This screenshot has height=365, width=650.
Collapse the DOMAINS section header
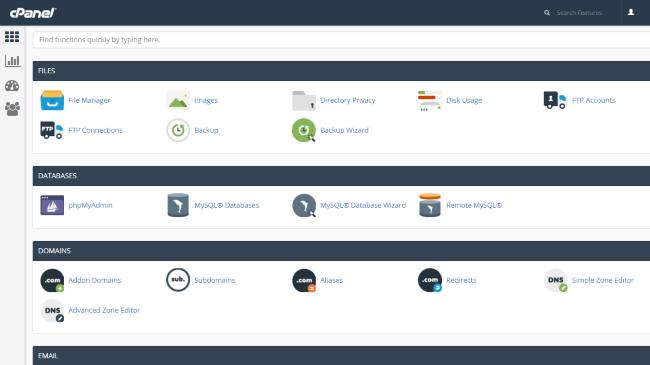coord(341,251)
